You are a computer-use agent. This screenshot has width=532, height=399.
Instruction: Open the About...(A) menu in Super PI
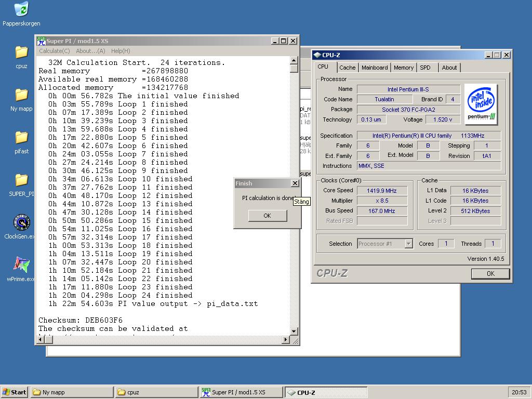(x=90, y=51)
